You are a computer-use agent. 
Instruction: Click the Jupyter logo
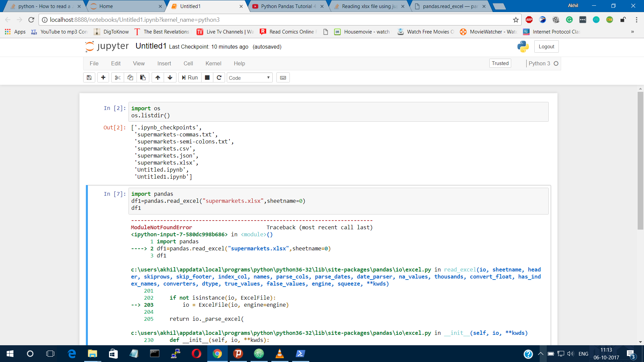click(x=107, y=46)
